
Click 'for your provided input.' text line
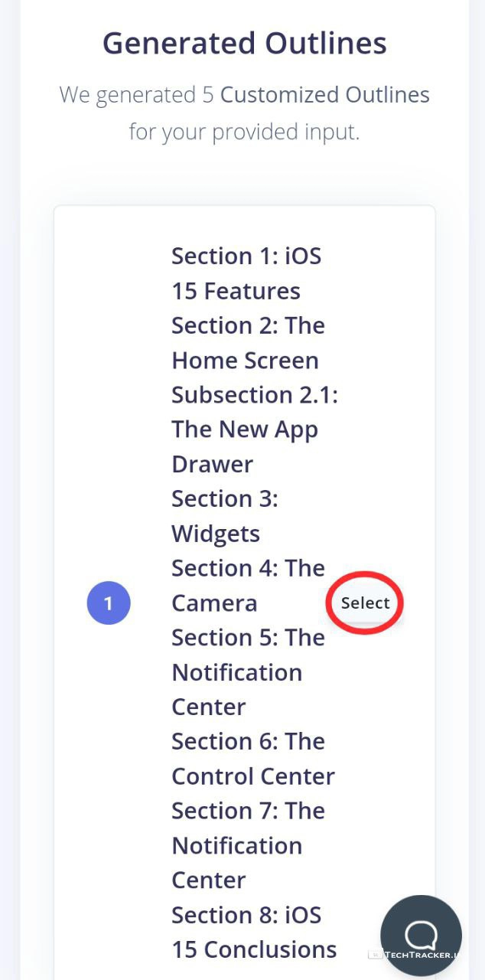tap(244, 132)
